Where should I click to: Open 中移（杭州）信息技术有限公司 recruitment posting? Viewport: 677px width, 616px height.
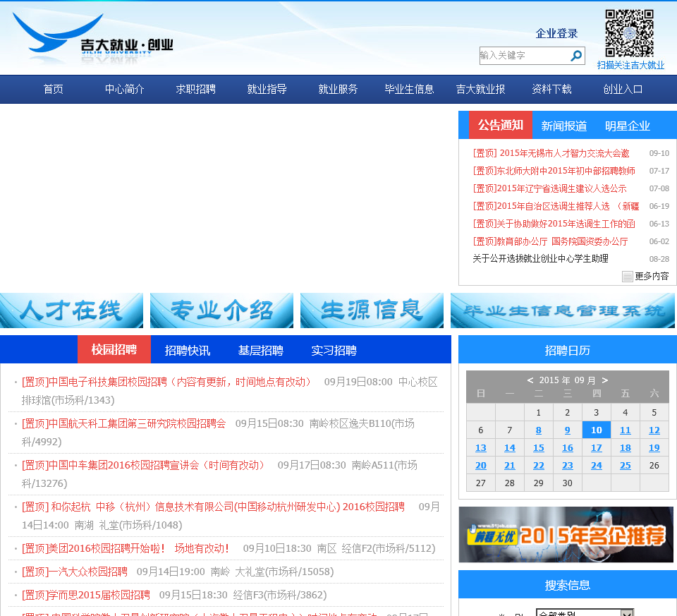click(213, 507)
